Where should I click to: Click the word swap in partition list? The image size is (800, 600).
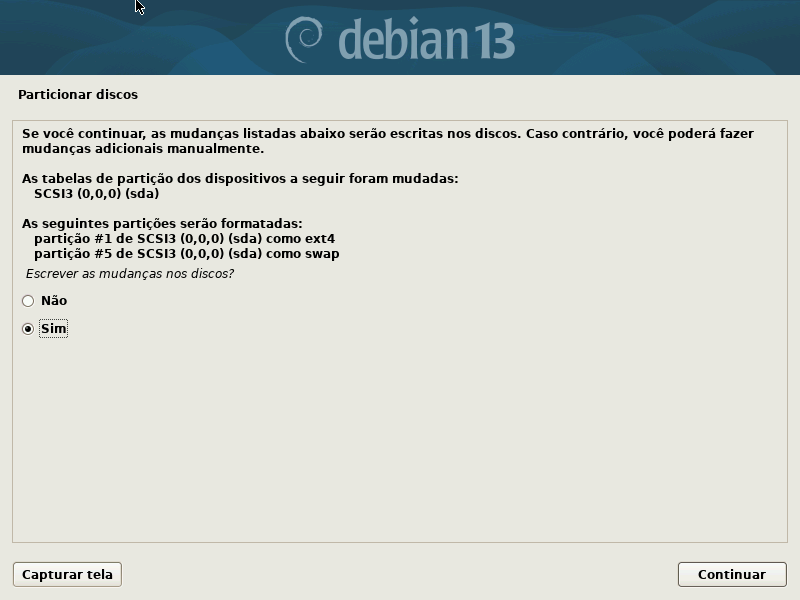click(x=322, y=255)
